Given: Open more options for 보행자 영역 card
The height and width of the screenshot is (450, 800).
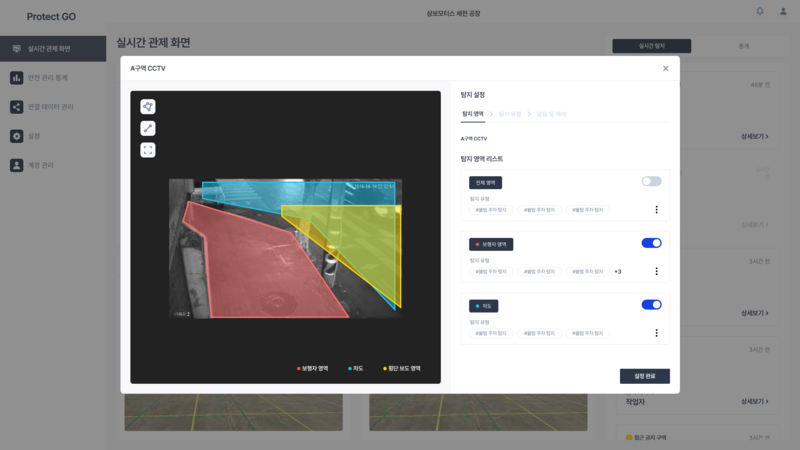Looking at the screenshot, I should 656,271.
